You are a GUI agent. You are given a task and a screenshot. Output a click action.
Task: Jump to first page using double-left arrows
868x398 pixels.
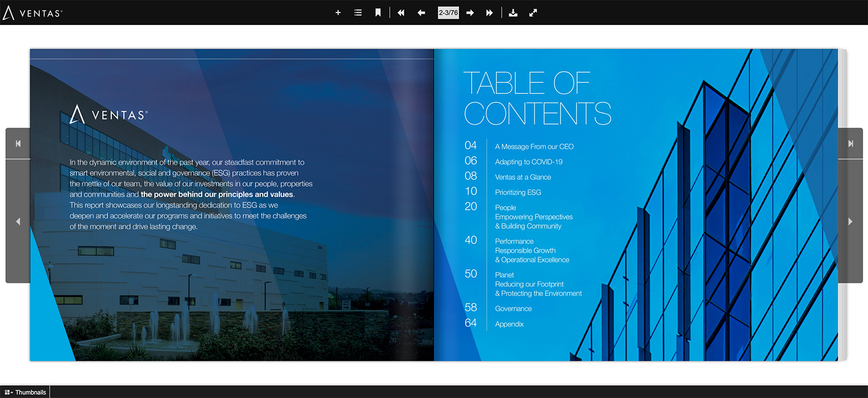pyautogui.click(x=401, y=12)
